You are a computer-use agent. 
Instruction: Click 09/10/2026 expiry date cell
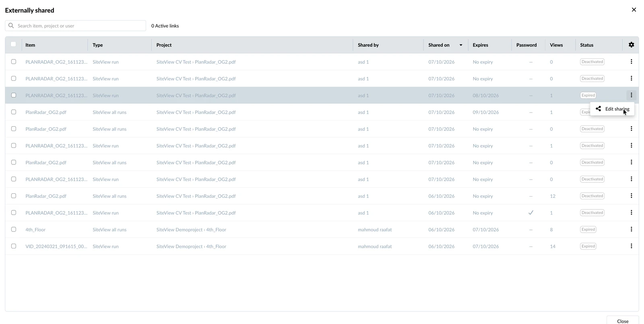click(485, 112)
